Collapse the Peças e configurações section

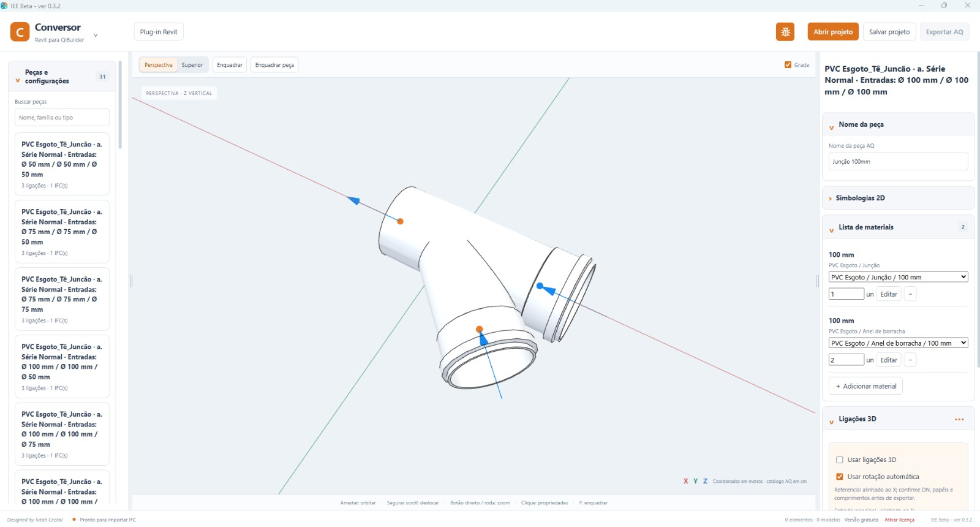[18, 80]
